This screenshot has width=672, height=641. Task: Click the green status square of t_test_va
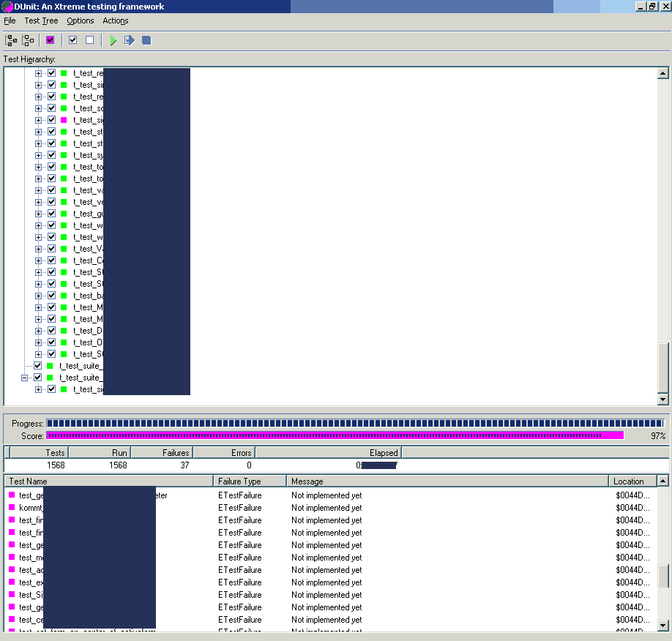(64, 190)
